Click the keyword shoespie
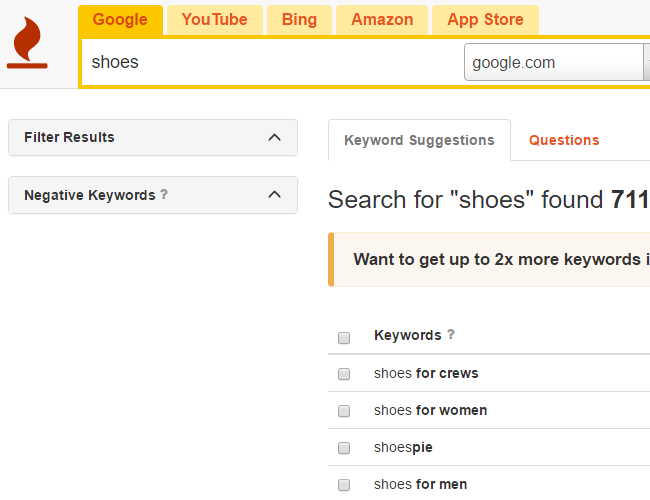650x500 pixels. click(403, 447)
